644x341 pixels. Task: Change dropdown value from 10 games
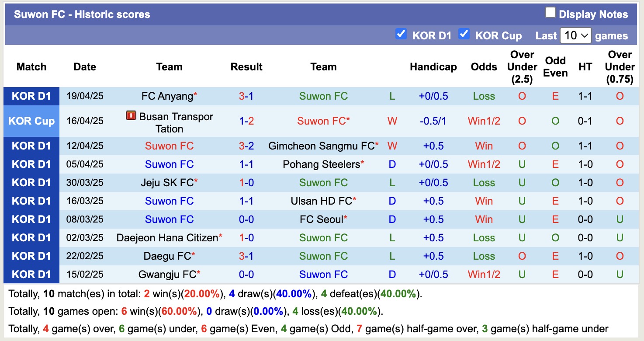pos(576,35)
